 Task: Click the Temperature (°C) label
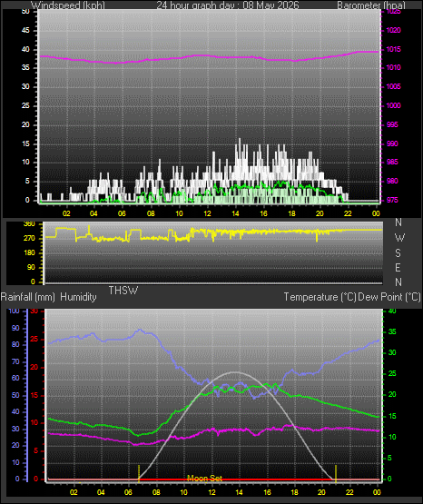[x=320, y=297]
